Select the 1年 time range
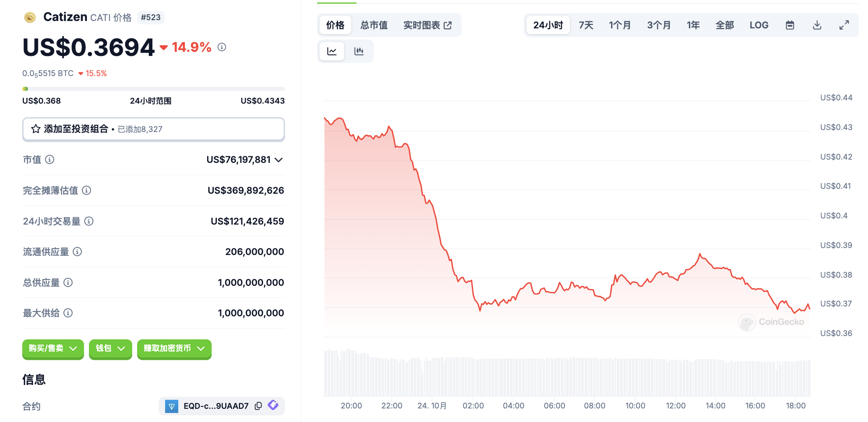This screenshot has height=422, width=868. [x=693, y=25]
